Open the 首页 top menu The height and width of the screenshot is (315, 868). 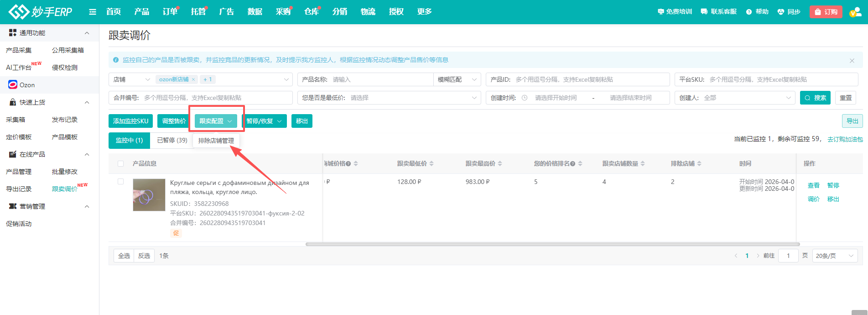pyautogui.click(x=114, y=12)
